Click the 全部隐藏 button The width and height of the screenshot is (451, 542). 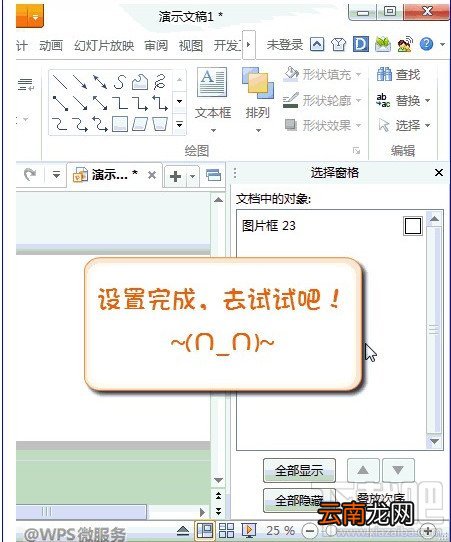(299, 500)
